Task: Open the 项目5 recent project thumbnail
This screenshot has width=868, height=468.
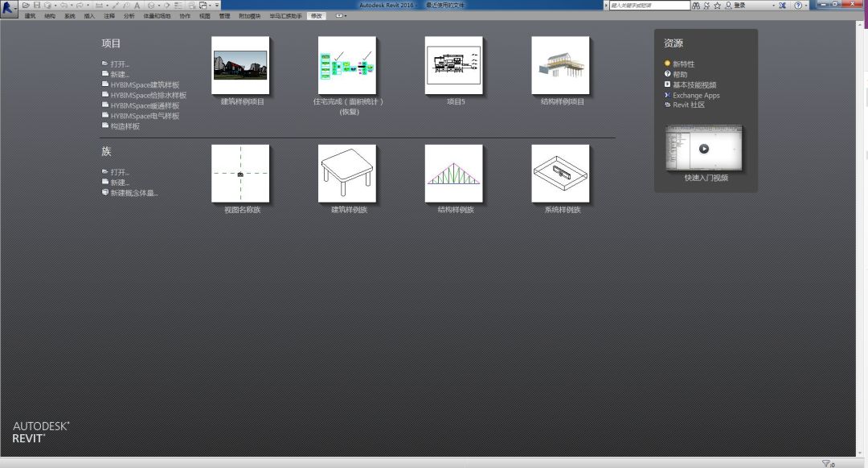Action: pyautogui.click(x=454, y=65)
